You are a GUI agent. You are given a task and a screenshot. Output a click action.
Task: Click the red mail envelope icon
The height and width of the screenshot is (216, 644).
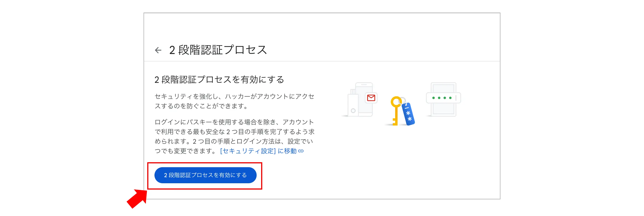371,98
